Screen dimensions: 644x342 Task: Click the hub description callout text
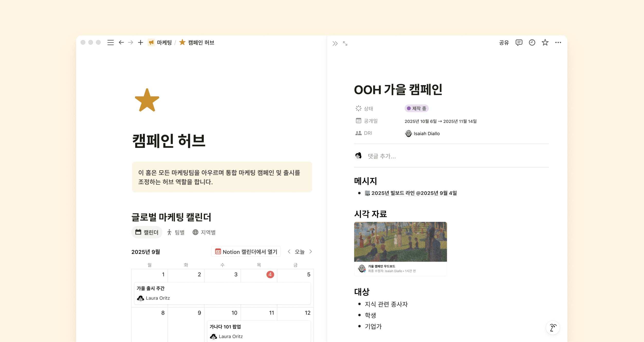click(x=219, y=177)
